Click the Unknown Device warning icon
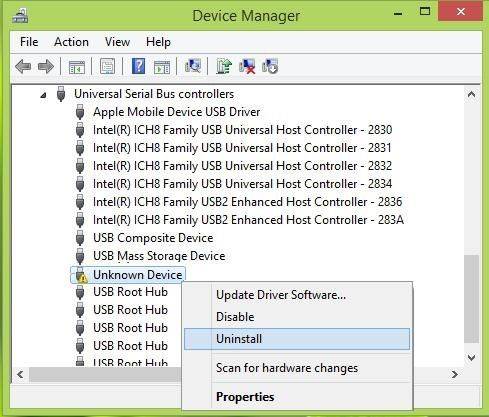 (x=80, y=275)
